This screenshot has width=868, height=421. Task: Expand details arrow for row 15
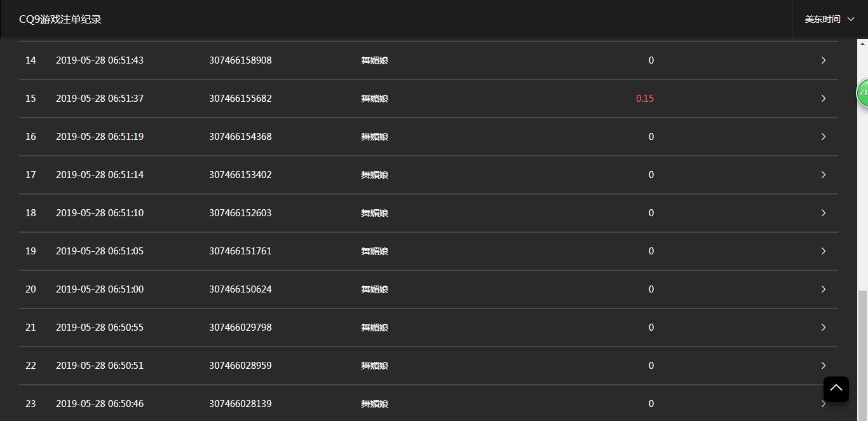pos(823,98)
